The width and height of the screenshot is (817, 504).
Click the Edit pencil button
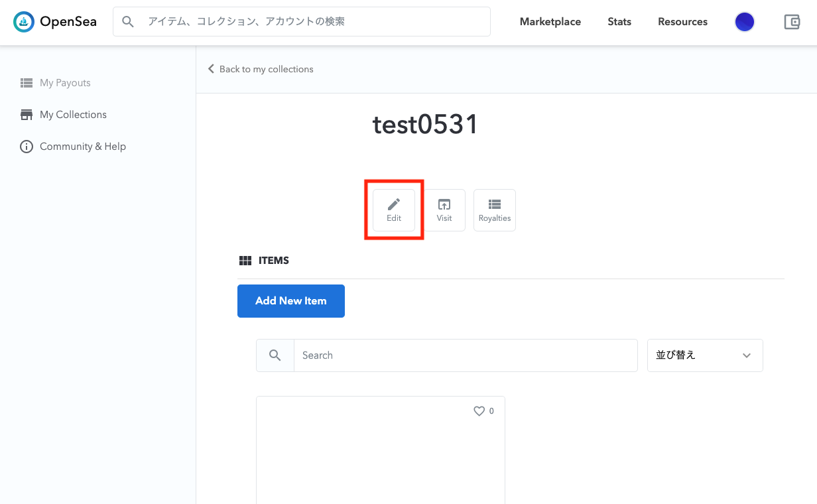(x=394, y=210)
